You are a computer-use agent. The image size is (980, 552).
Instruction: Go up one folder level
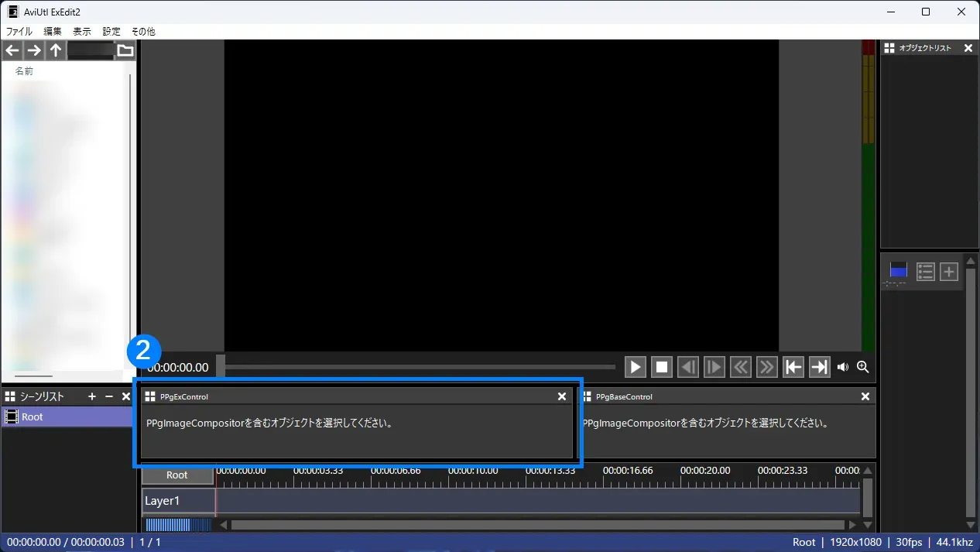coord(56,50)
